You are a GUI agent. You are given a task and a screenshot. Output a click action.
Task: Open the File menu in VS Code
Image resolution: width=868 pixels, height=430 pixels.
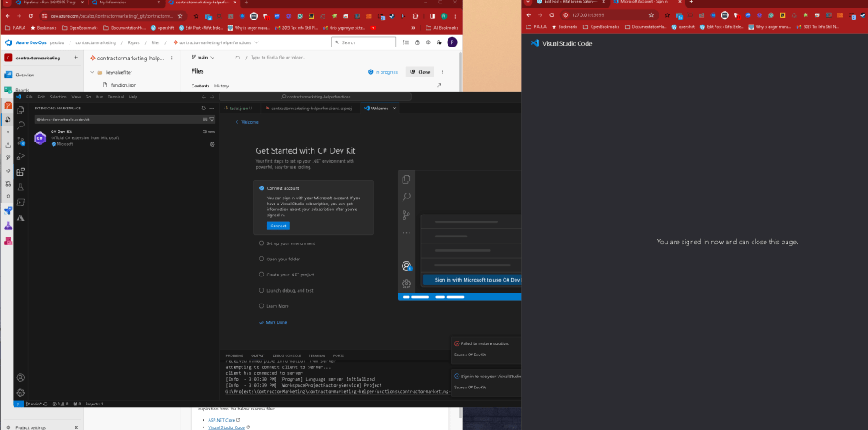coord(30,97)
